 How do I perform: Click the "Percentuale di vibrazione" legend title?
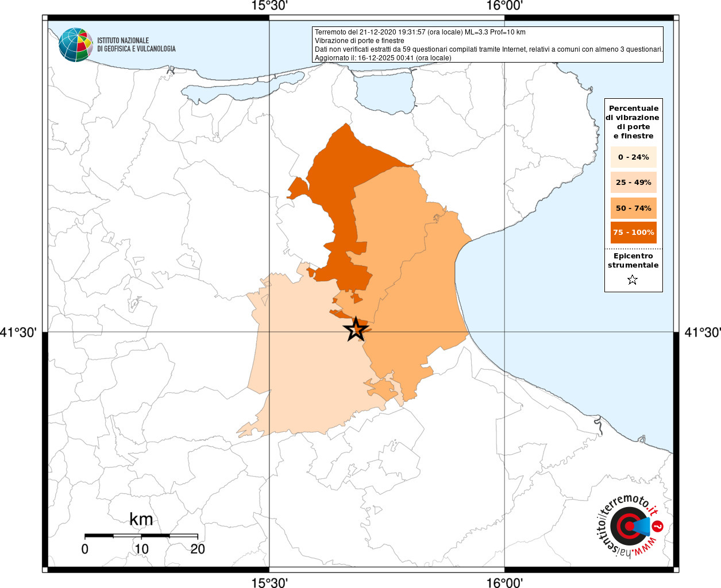click(x=633, y=122)
